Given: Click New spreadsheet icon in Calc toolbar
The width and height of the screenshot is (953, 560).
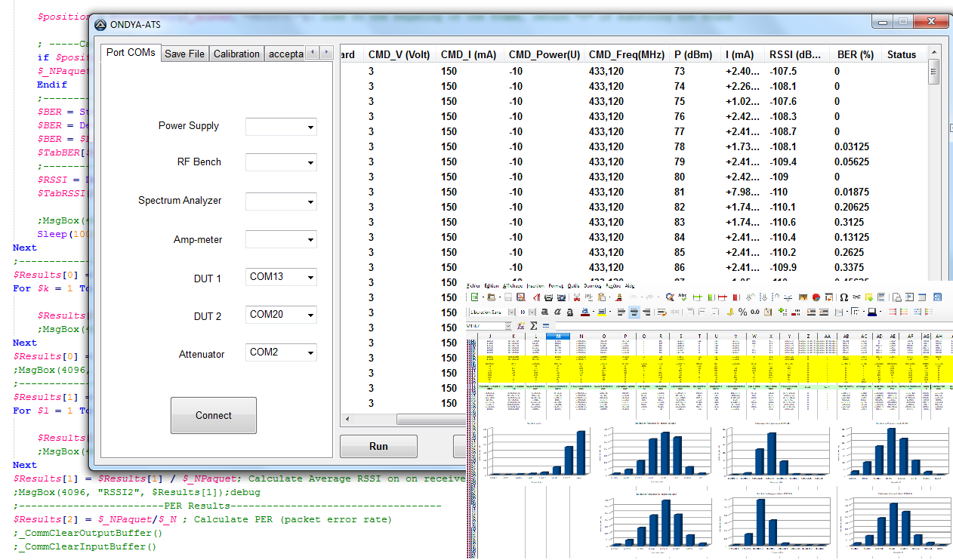Looking at the screenshot, I should point(474,297).
